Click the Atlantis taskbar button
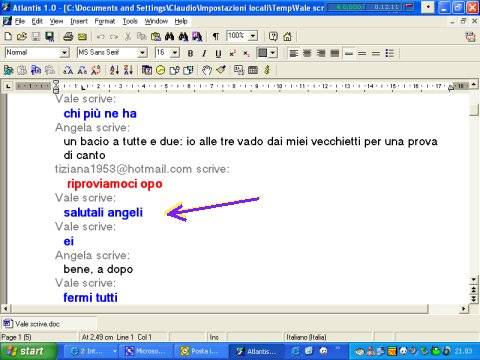This screenshot has width=480, height=360. (257, 351)
